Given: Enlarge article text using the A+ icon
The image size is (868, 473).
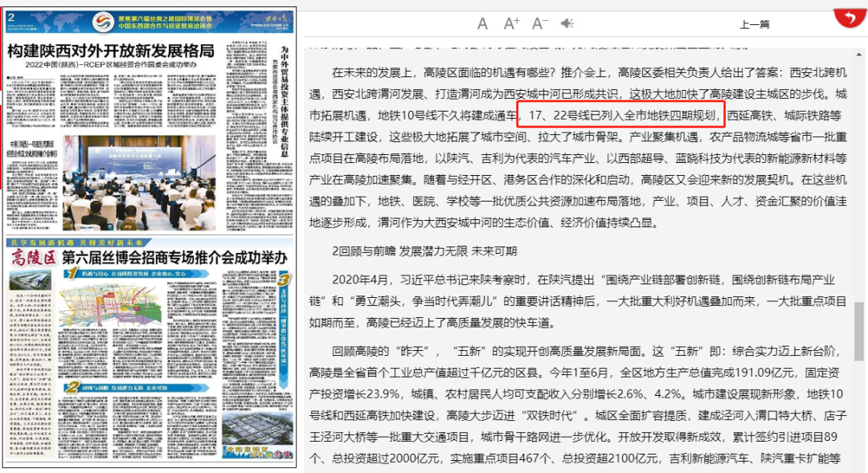Looking at the screenshot, I should click(x=510, y=24).
